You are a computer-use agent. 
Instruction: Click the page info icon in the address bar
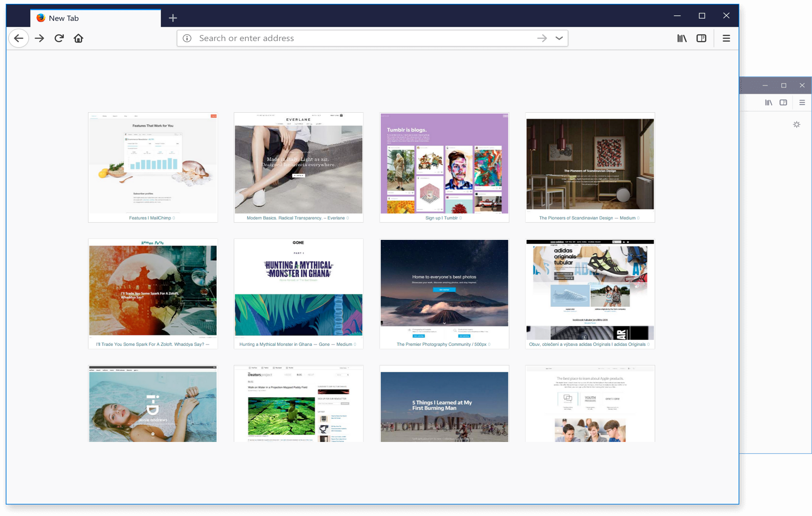point(187,38)
